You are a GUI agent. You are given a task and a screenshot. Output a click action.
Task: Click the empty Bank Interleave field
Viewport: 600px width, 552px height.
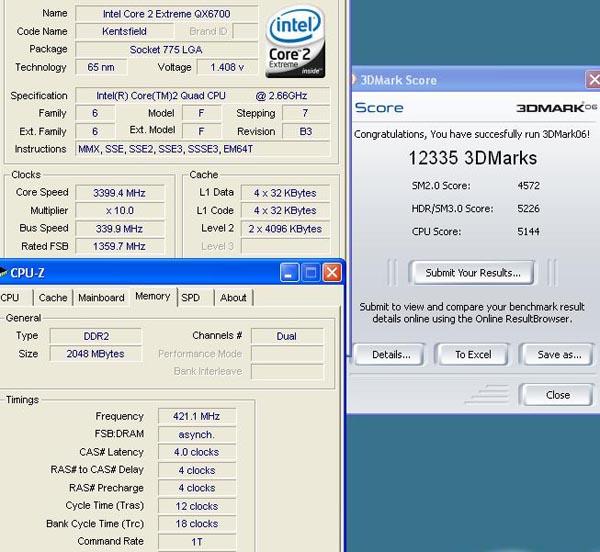click(x=287, y=371)
